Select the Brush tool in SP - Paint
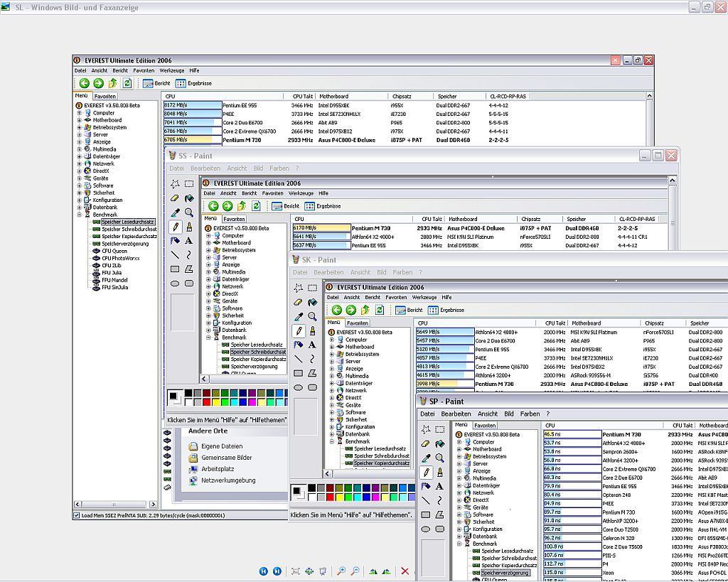The width and height of the screenshot is (728, 582). pyautogui.click(x=439, y=472)
